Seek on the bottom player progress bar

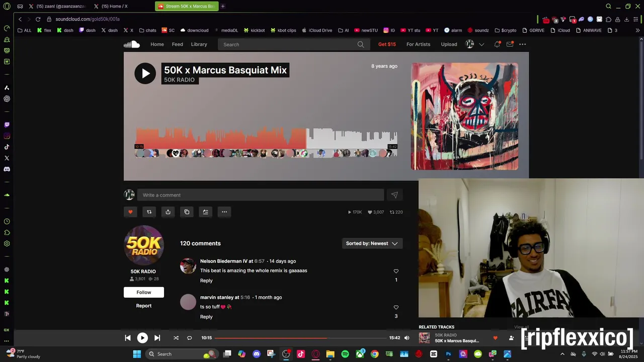pyautogui.click(x=301, y=338)
